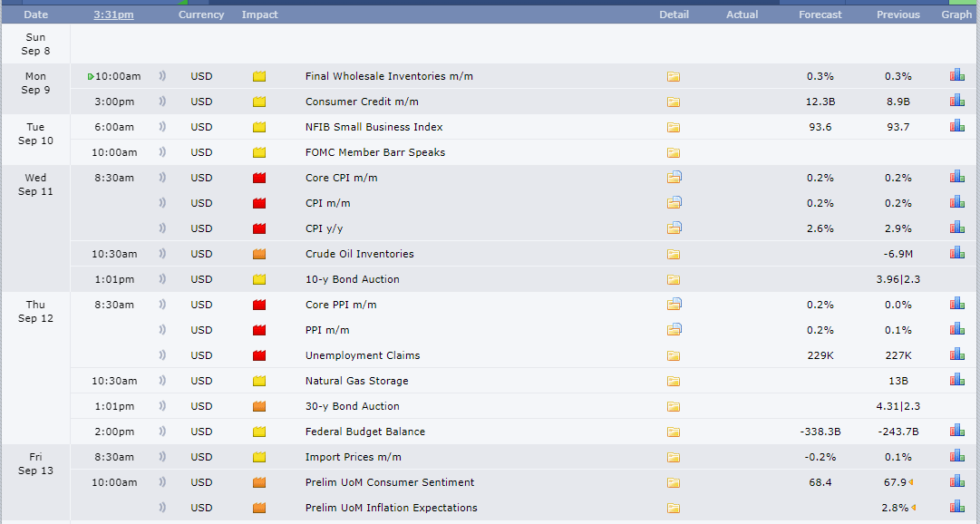Show graph for Prelim UoM Inflation Expectations
The image size is (980, 524).
coord(956,506)
